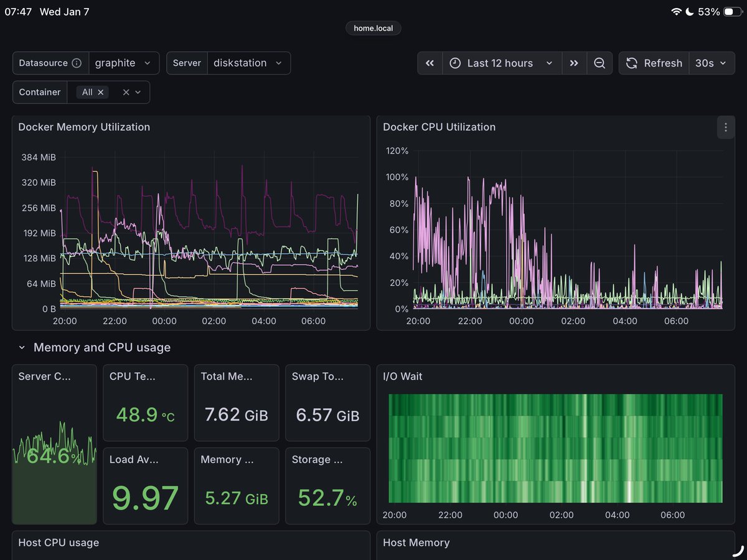Open the Docker CPU Utilization panel kebab menu
This screenshot has width=747, height=560.
click(725, 127)
